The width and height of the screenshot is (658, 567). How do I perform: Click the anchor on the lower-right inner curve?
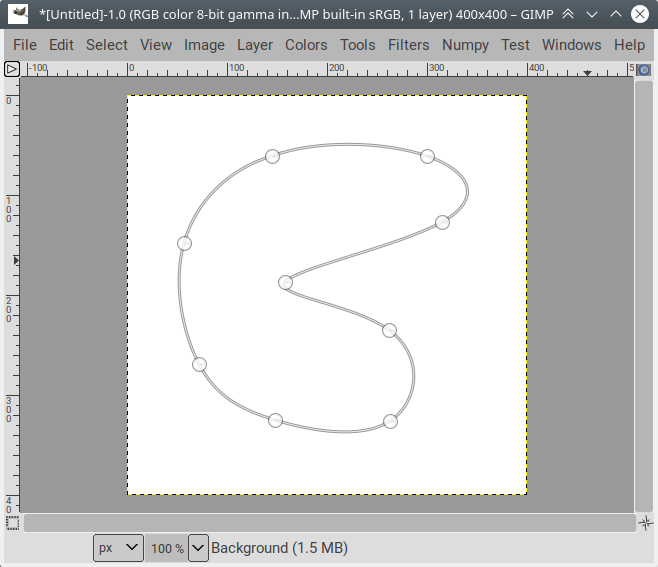click(389, 330)
